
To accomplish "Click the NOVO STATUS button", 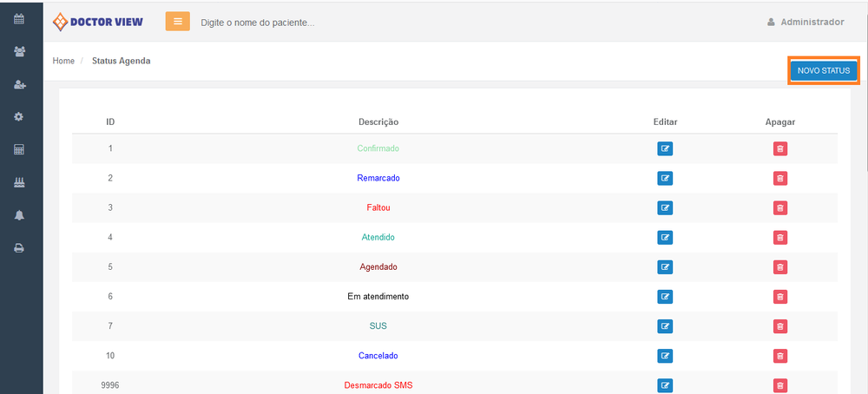I will pyautogui.click(x=823, y=70).
